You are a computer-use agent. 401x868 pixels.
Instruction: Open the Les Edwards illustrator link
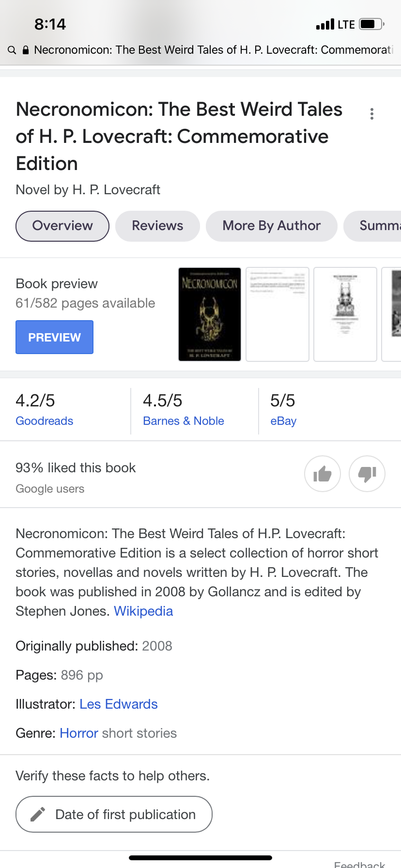click(119, 704)
